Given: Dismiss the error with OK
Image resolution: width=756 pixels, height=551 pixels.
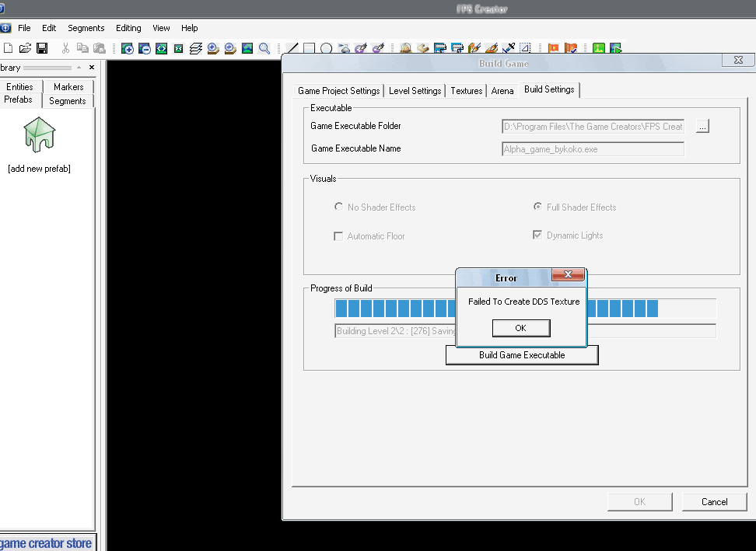Looking at the screenshot, I should click(x=520, y=328).
